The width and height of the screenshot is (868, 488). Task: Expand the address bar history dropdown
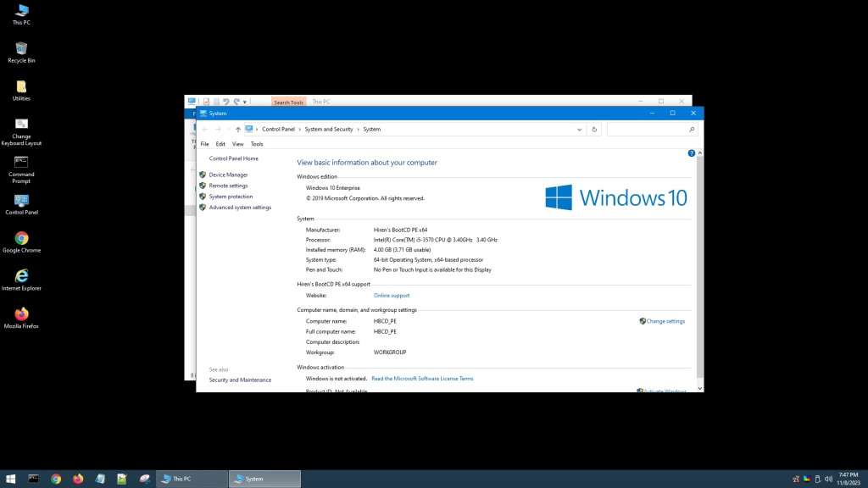[x=579, y=130]
